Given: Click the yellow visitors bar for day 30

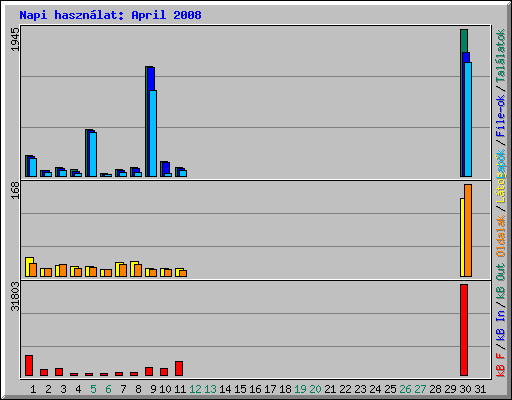Looking at the screenshot, I should coord(462,237).
